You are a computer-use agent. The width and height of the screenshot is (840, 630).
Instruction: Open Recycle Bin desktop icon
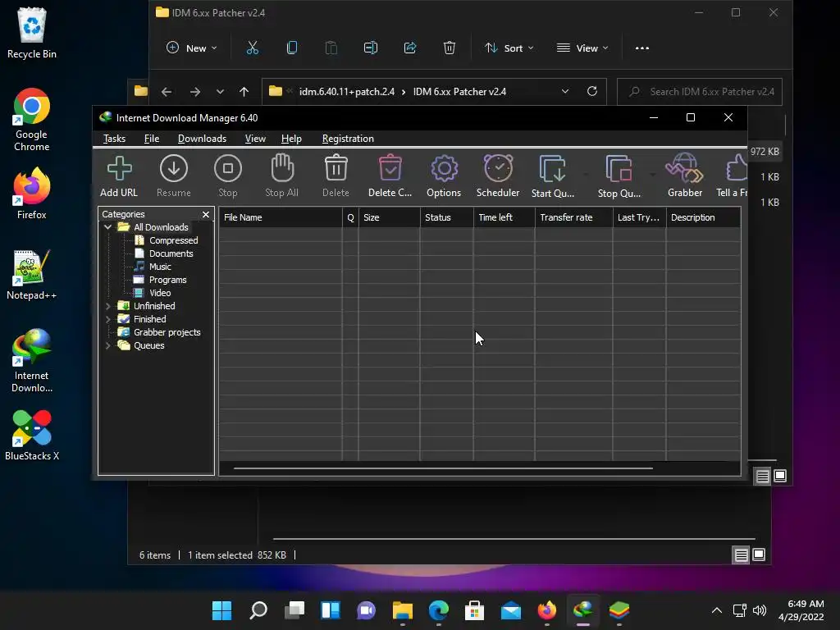point(32,33)
